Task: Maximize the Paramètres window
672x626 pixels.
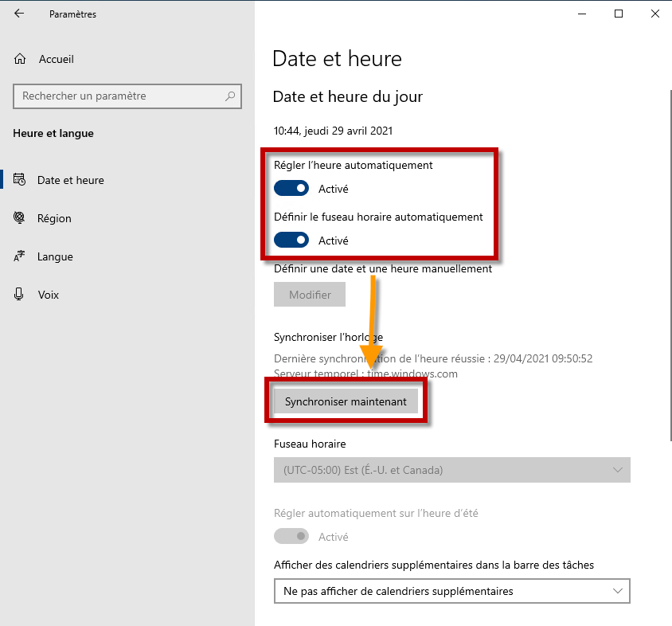Action: pyautogui.click(x=619, y=14)
